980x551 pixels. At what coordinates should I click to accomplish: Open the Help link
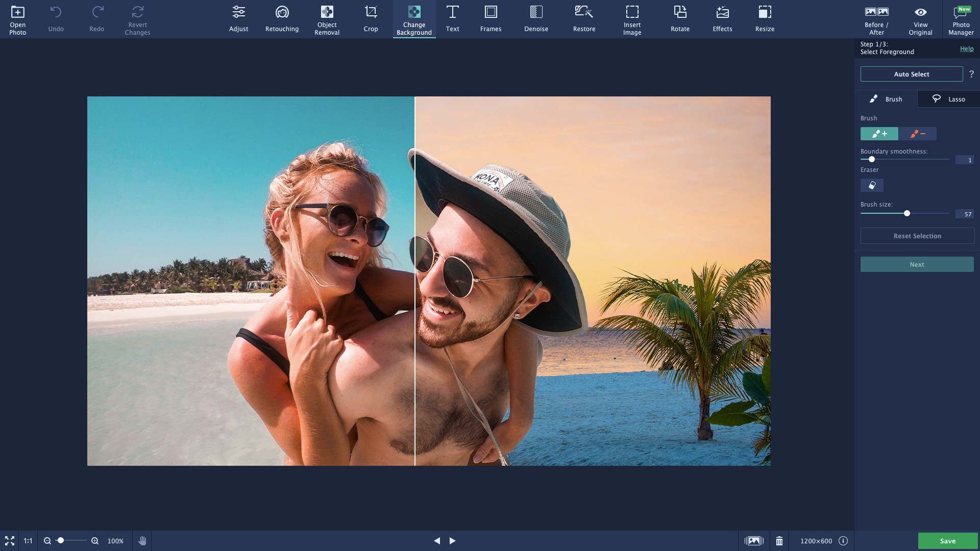(966, 49)
